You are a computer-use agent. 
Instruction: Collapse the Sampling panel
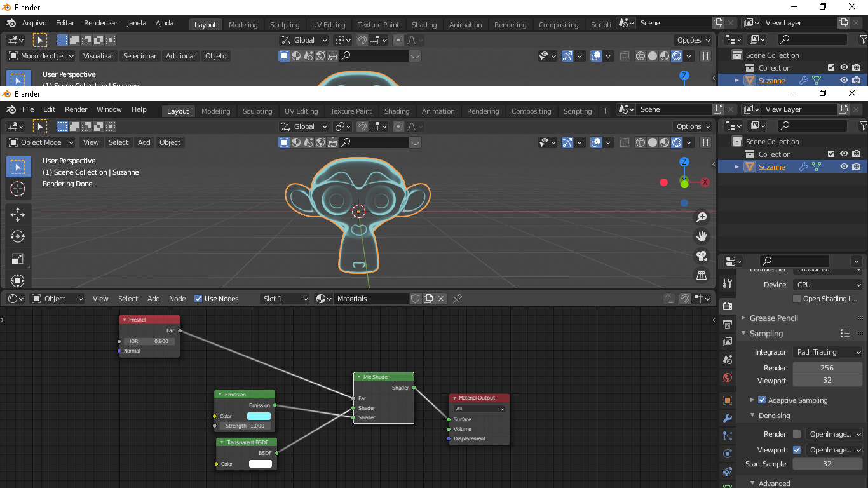(x=743, y=334)
